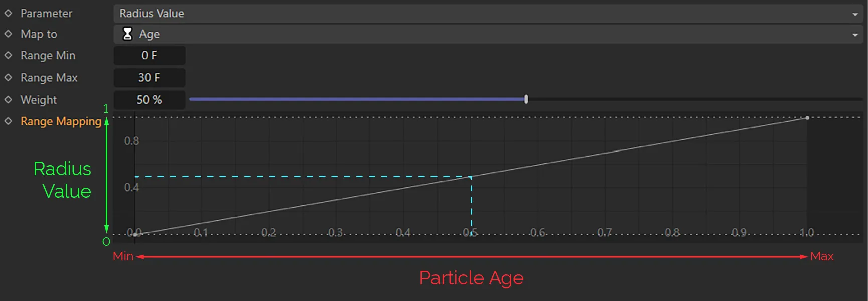Click the Parameter label
The image size is (868, 301).
point(46,14)
